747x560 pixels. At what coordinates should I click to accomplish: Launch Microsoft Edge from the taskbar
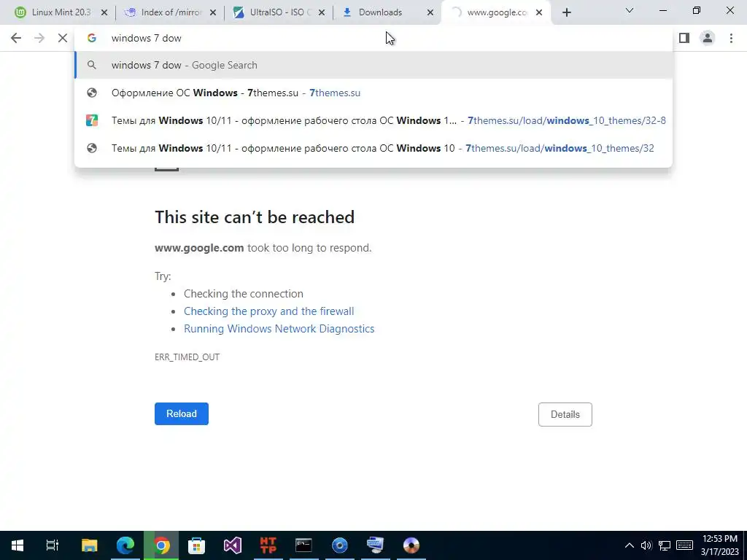tap(125, 545)
